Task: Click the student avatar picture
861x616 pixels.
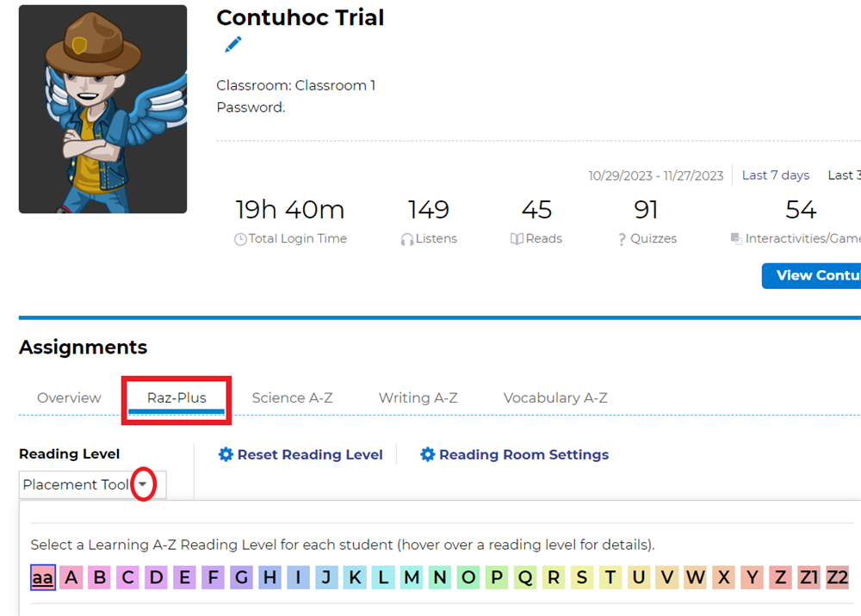Action: [x=102, y=109]
